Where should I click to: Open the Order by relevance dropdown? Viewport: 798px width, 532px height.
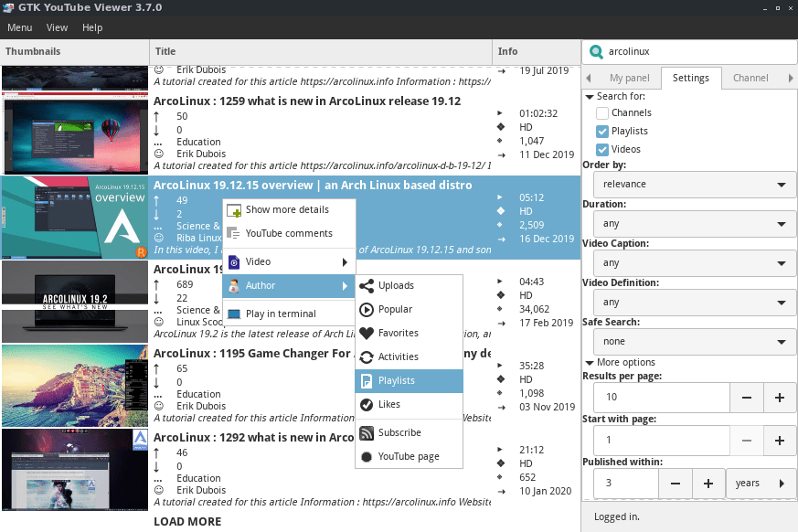(694, 184)
